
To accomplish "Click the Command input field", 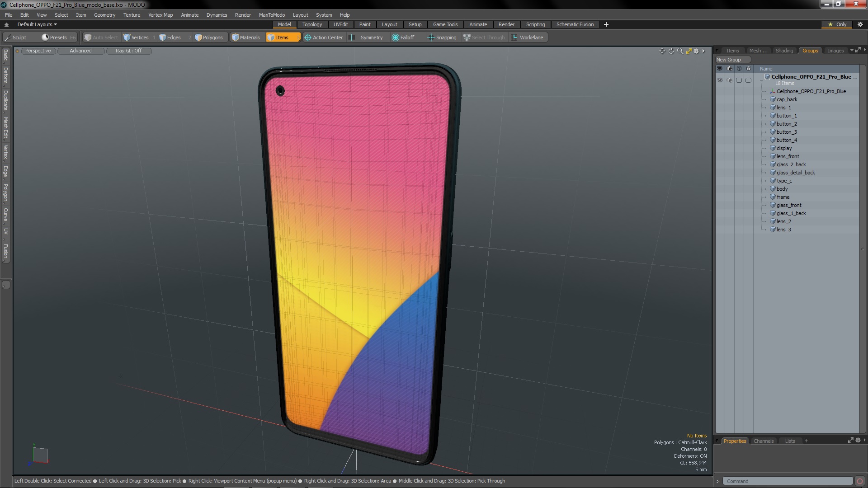I will pyautogui.click(x=788, y=481).
